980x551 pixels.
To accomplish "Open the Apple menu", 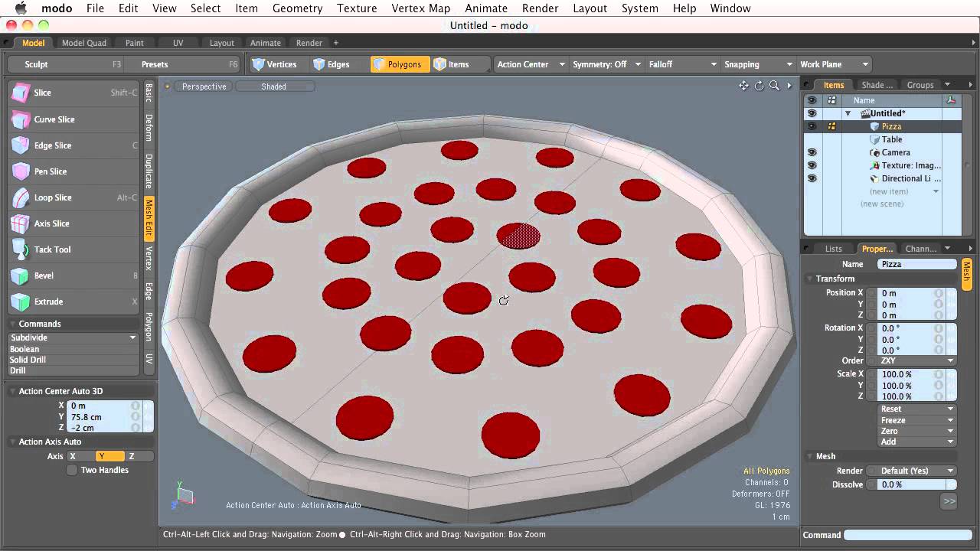I will click(x=21, y=8).
